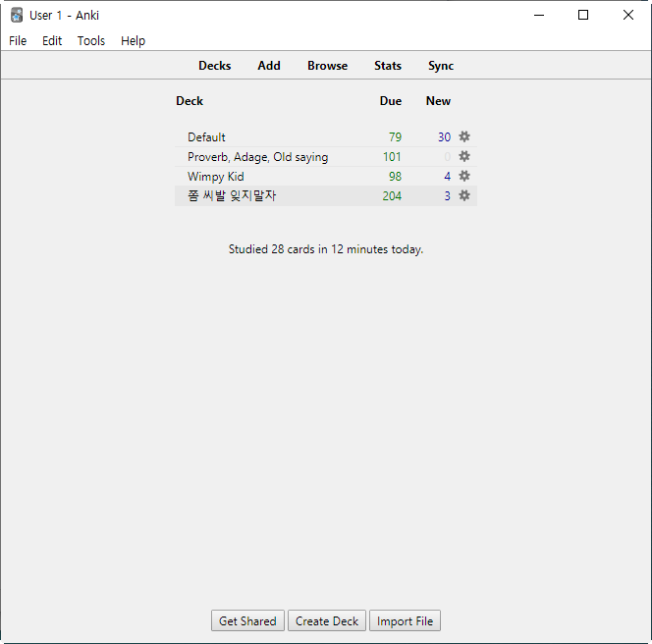Viewport: 652px width, 644px height.
Task: Open the Wimpy Kid deck
Action: point(215,177)
